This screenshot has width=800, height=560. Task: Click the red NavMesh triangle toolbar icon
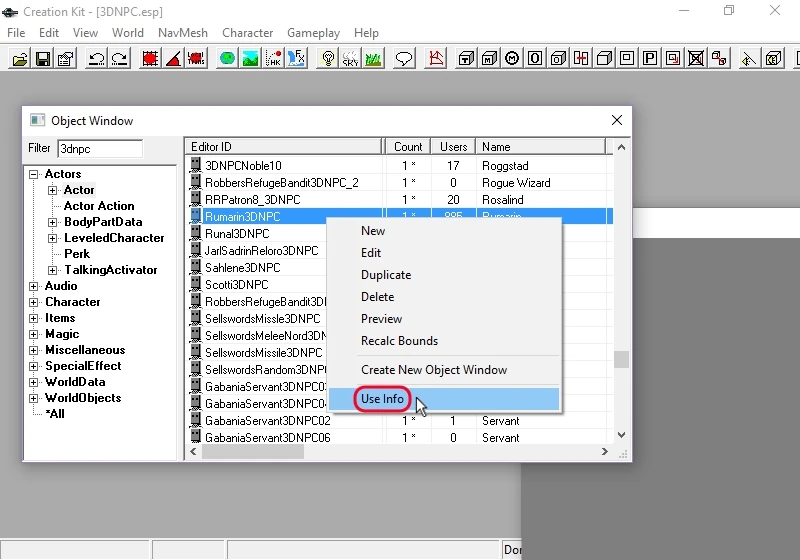point(436,59)
